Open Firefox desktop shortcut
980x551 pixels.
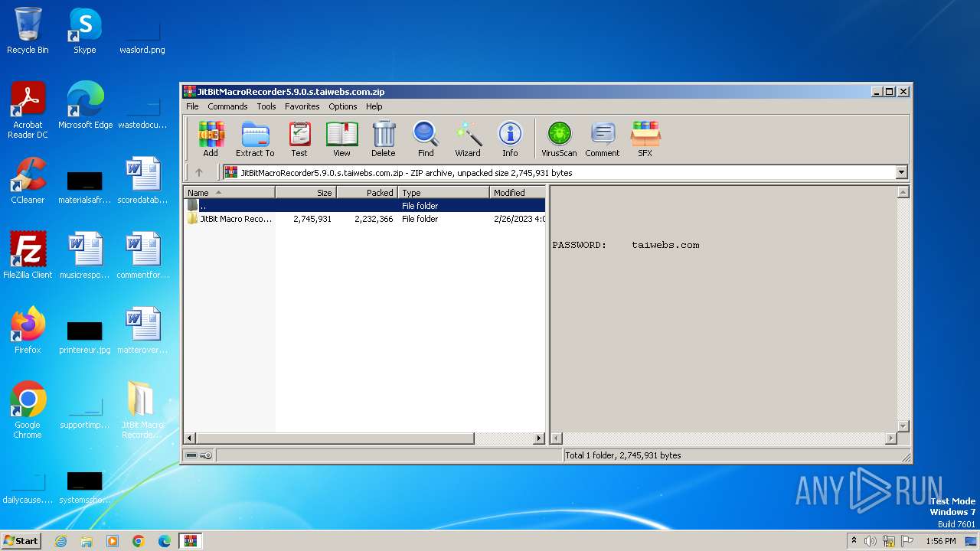point(28,330)
